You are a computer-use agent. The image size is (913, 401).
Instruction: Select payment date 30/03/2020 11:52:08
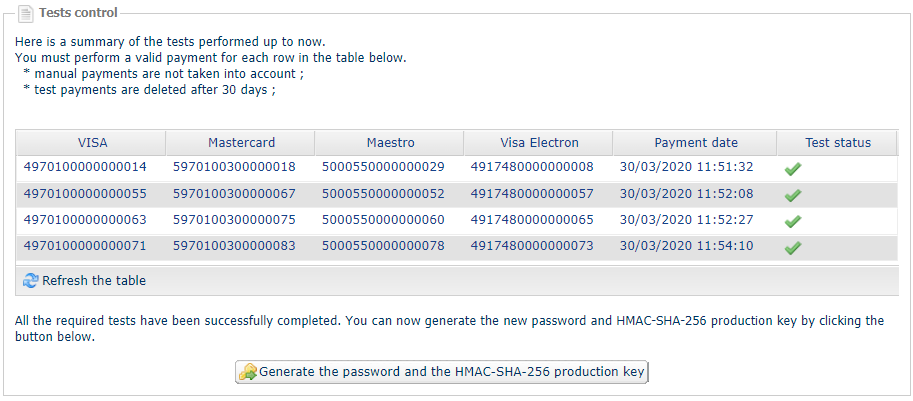[x=686, y=194]
